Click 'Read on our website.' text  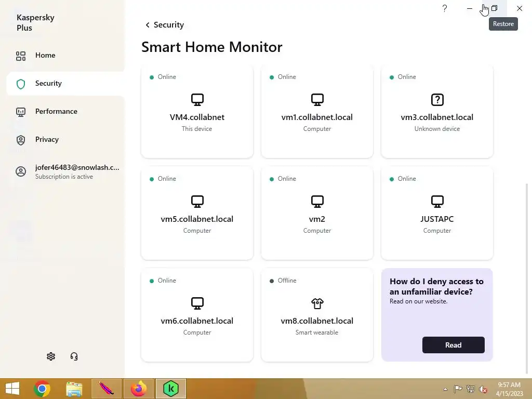coord(418,301)
